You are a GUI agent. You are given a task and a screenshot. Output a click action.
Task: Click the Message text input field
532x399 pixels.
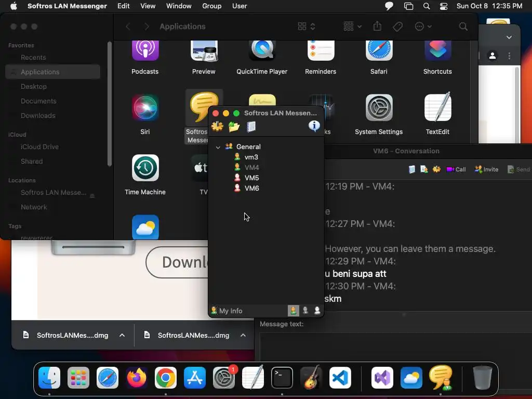tap(395, 346)
